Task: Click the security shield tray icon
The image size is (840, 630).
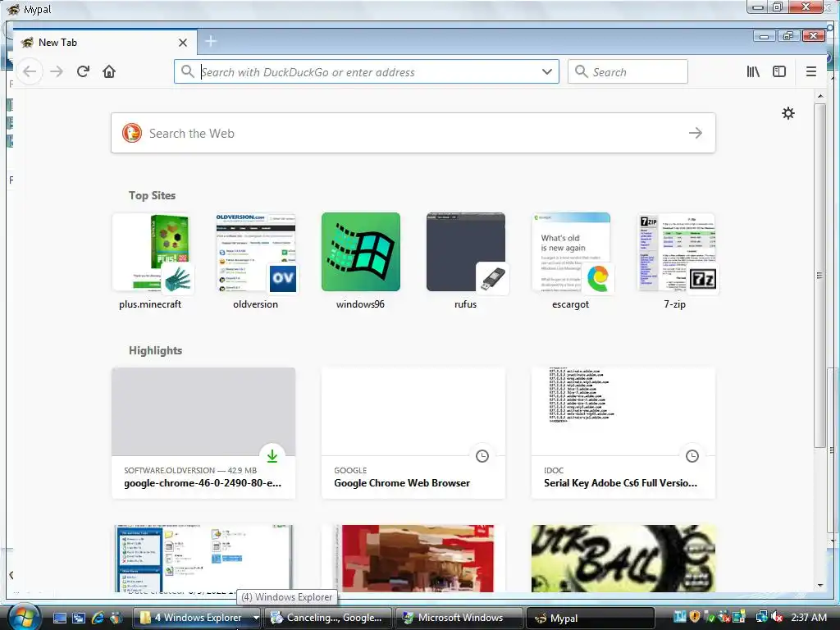Action: (695, 617)
